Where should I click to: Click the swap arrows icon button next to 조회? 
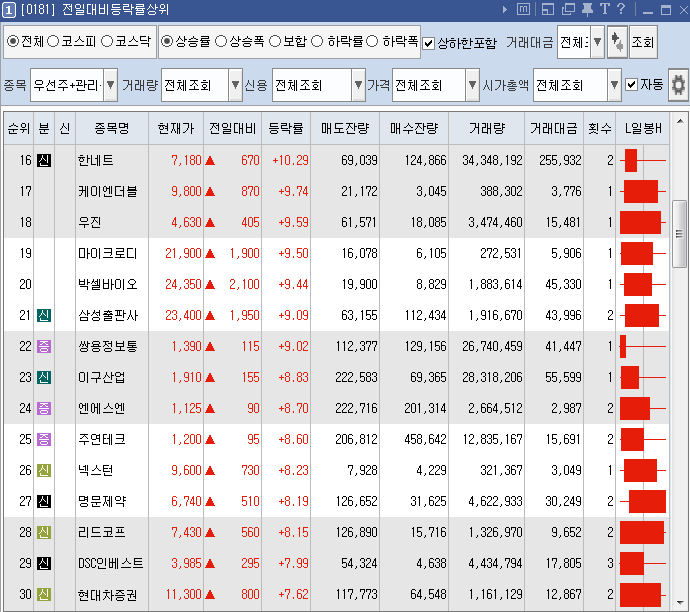pyautogui.click(x=617, y=42)
